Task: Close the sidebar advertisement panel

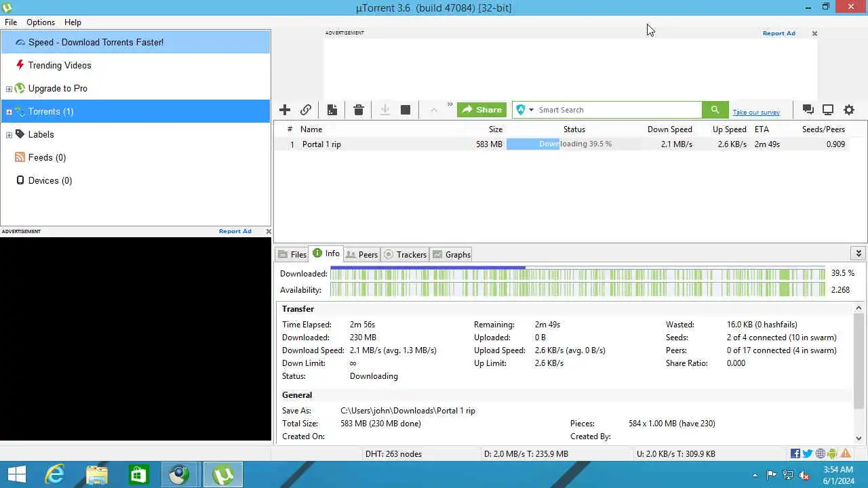Action: (269, 231)
